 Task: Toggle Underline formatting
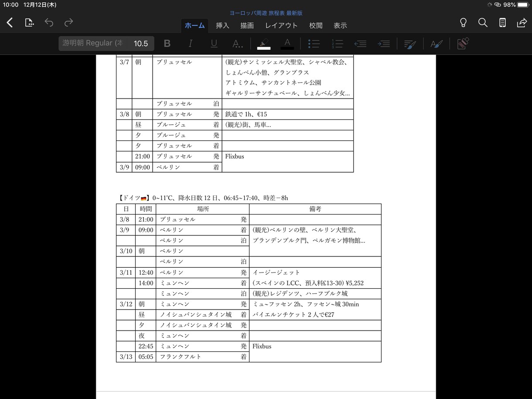214,44
